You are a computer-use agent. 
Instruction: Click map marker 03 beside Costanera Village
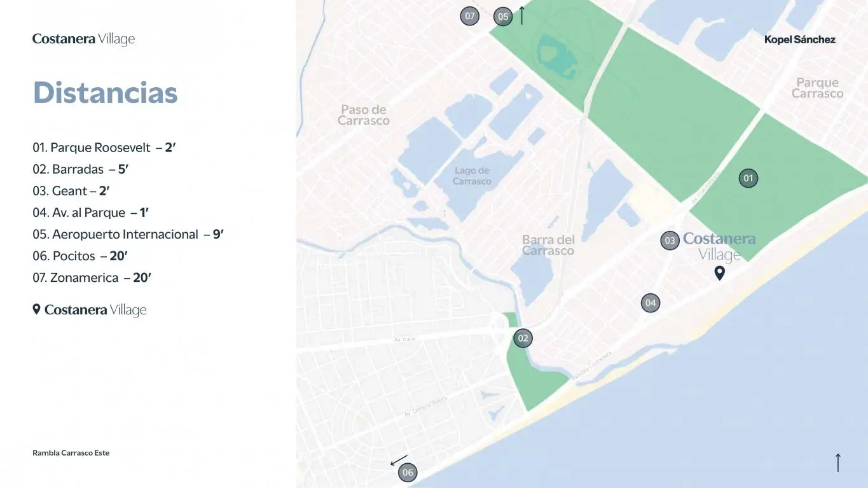click(x=670, y=241)
